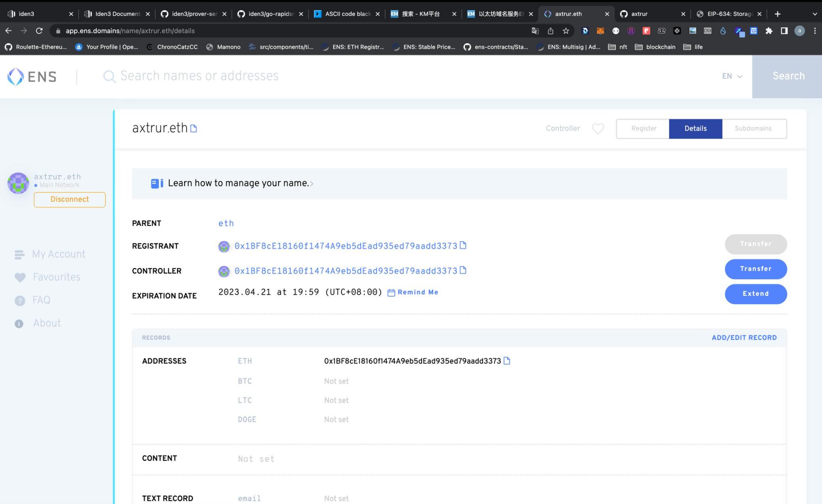Open the browser Extensions puzzle icon

(x=769, y=31)
